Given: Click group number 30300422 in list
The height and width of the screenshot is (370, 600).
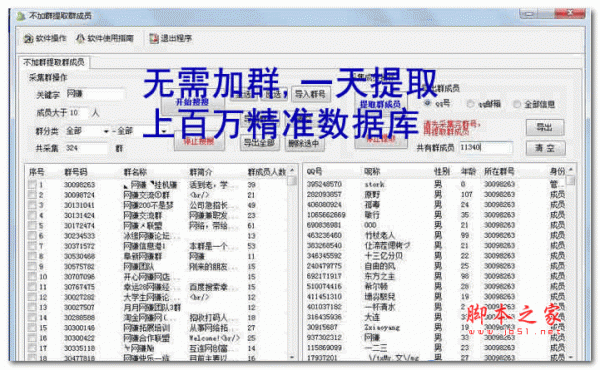Looking at the screenshot, I should click(79, 338).
